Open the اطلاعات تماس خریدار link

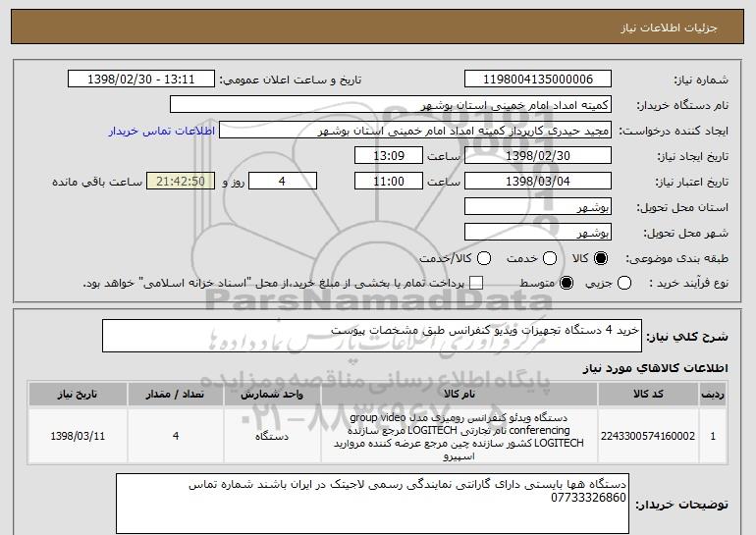coord(162,132)
